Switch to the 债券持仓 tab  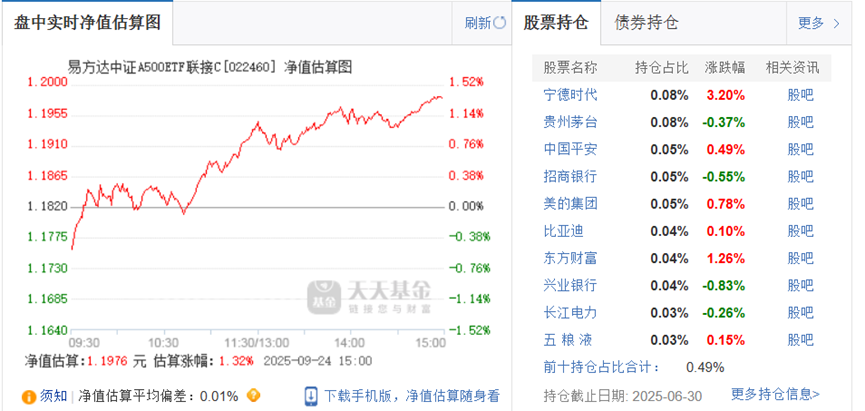647,23
